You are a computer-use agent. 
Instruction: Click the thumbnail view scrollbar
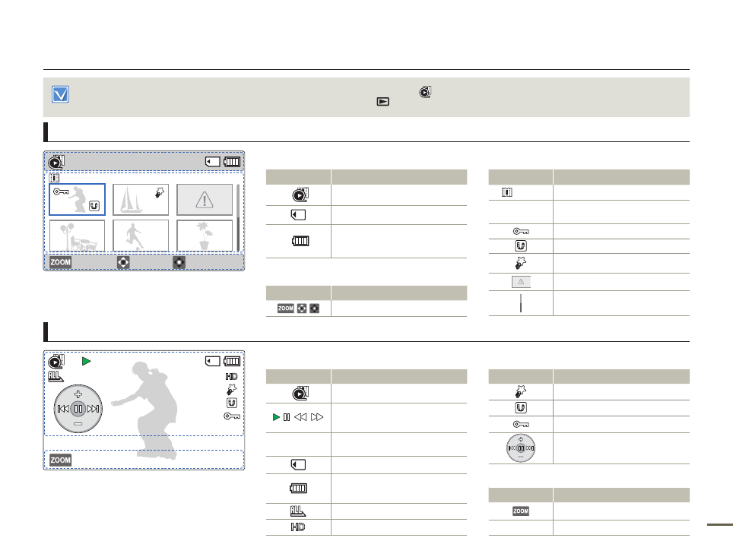click(238, 217)
